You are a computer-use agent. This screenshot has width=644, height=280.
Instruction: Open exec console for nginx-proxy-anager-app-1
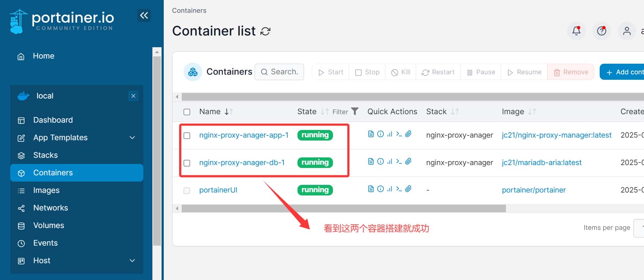[x=399, y=134]
